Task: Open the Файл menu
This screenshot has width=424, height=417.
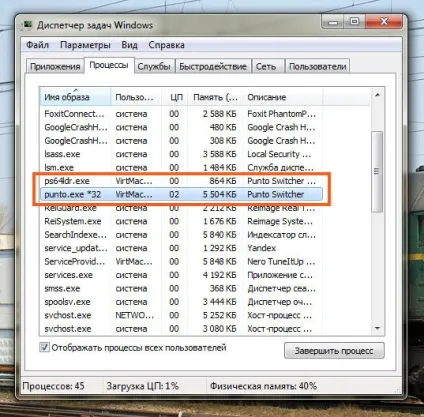Action: [x=37, y=45]
